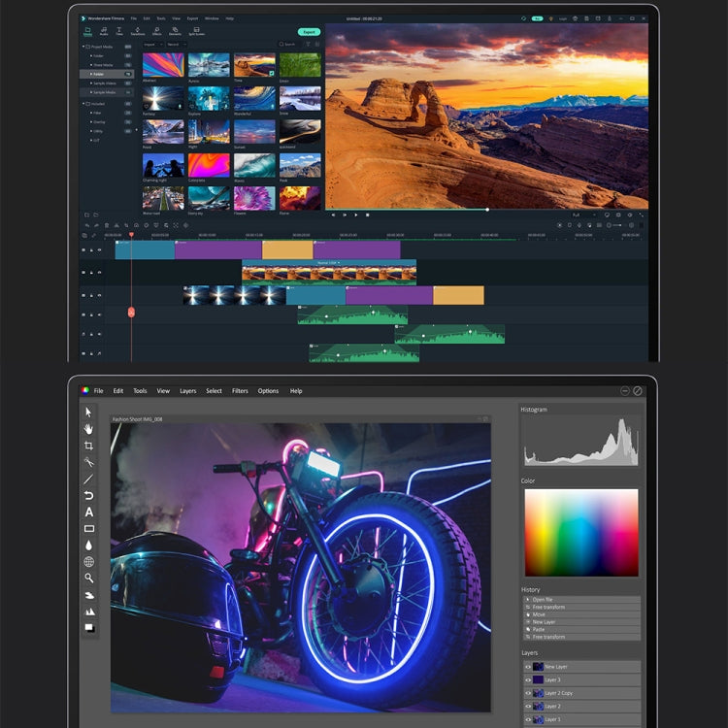Screen dimensions: 728x728
Task: Pick a color from the Color spectrum panel
Action: coord(581,532)
